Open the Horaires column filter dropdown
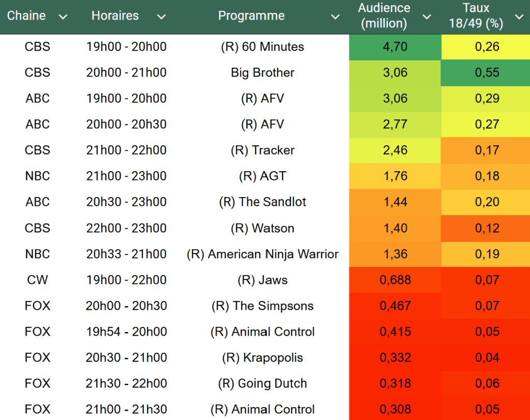 161,17
